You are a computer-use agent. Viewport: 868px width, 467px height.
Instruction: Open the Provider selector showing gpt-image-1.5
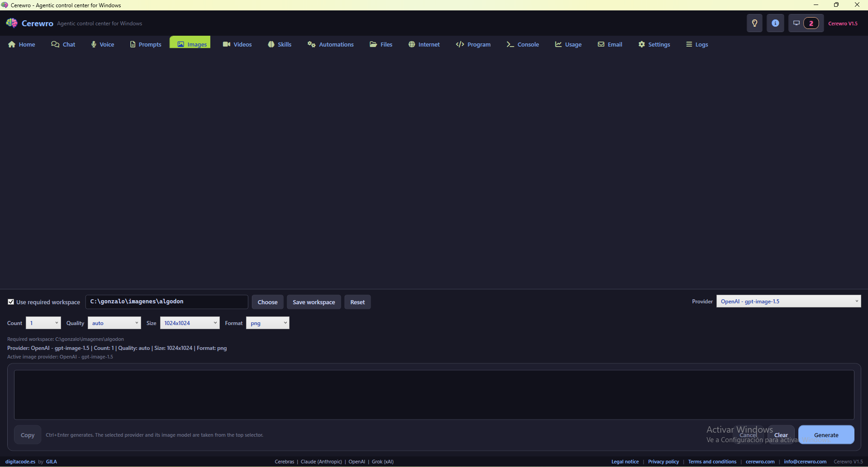point(788,301)
